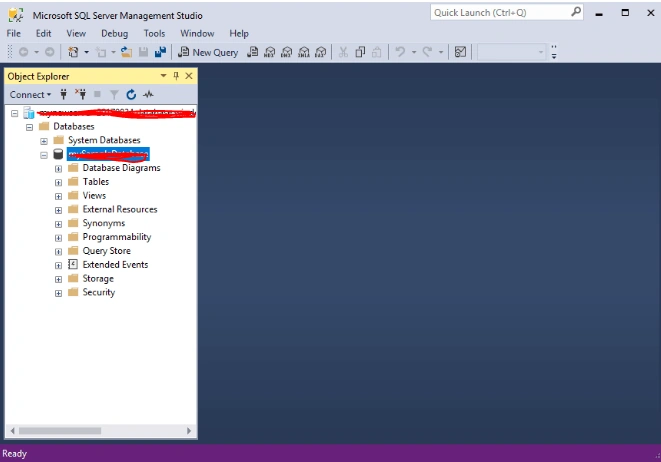661x462 pixels.
Task: Click the Analysis Services XMLA Query icon
Action: [x=304, y=52]
